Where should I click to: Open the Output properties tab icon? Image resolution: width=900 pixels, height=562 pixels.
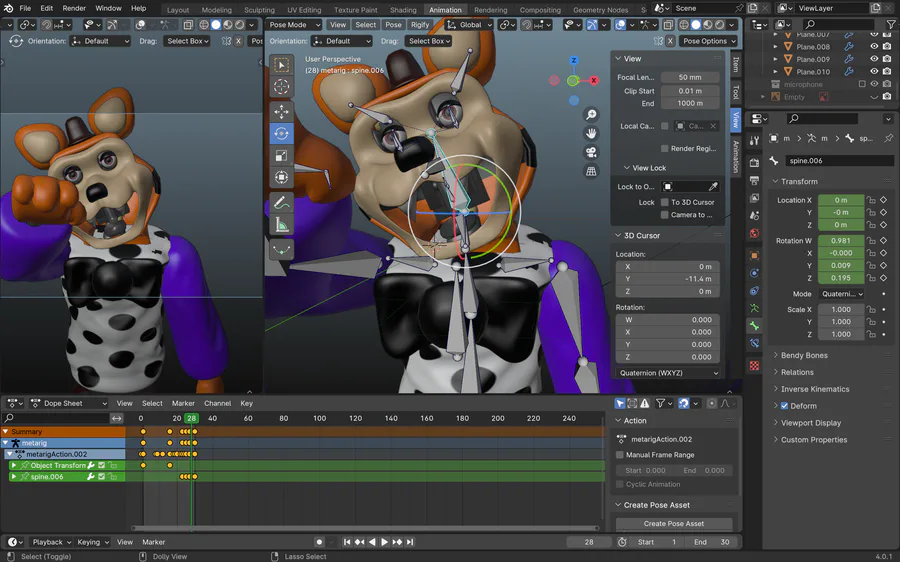(754, 181)
